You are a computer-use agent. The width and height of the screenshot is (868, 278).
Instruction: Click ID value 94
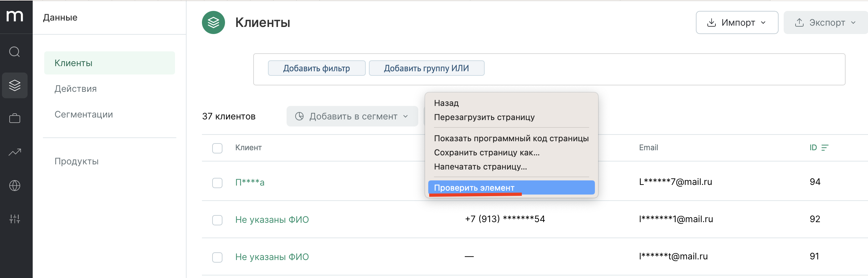(815, 182)
